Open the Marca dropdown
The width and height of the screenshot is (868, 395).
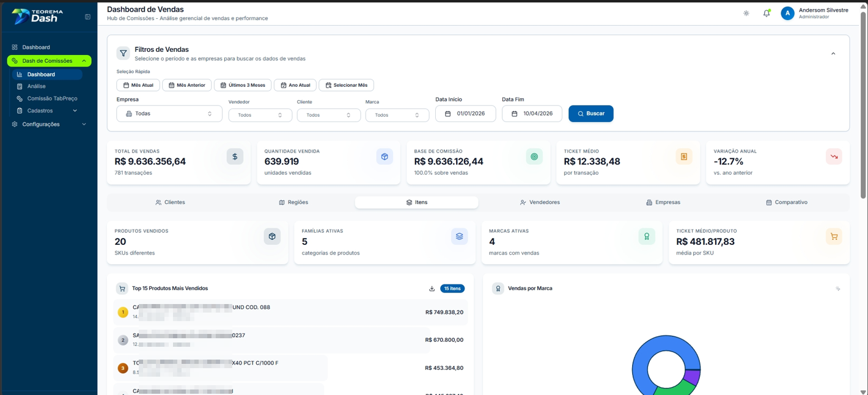coord(397,115)
